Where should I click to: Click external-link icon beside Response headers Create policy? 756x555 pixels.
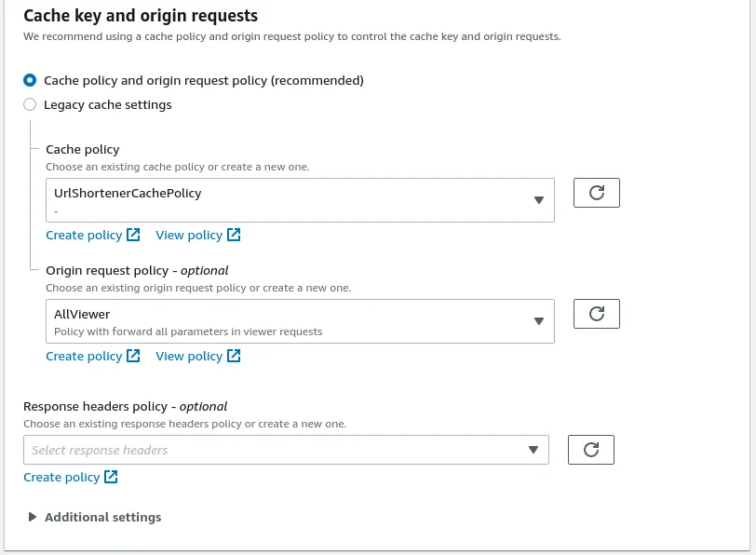pyautogui.click(x=111, y=477)
